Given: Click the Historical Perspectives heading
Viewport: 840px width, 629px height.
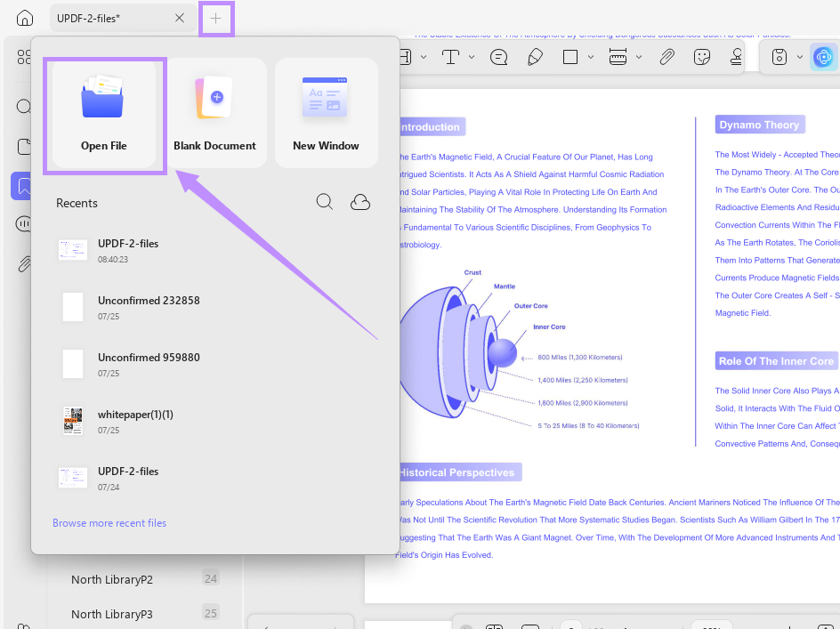Looking at the screenshot, I should 457,472.
